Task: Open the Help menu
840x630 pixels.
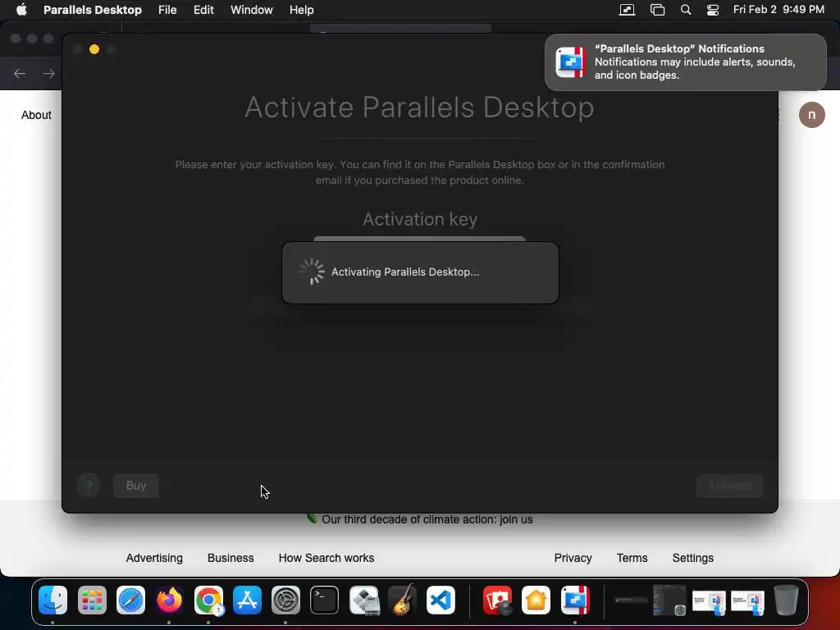Action: pos(301,10)
